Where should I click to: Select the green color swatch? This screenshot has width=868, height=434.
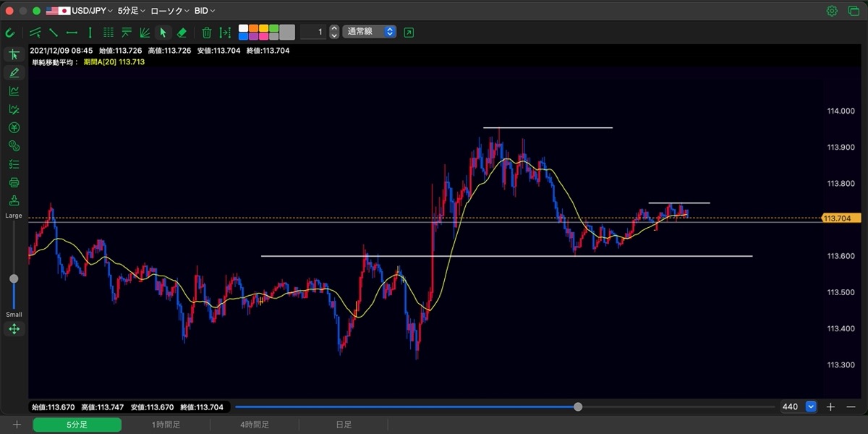click(273, 29)
